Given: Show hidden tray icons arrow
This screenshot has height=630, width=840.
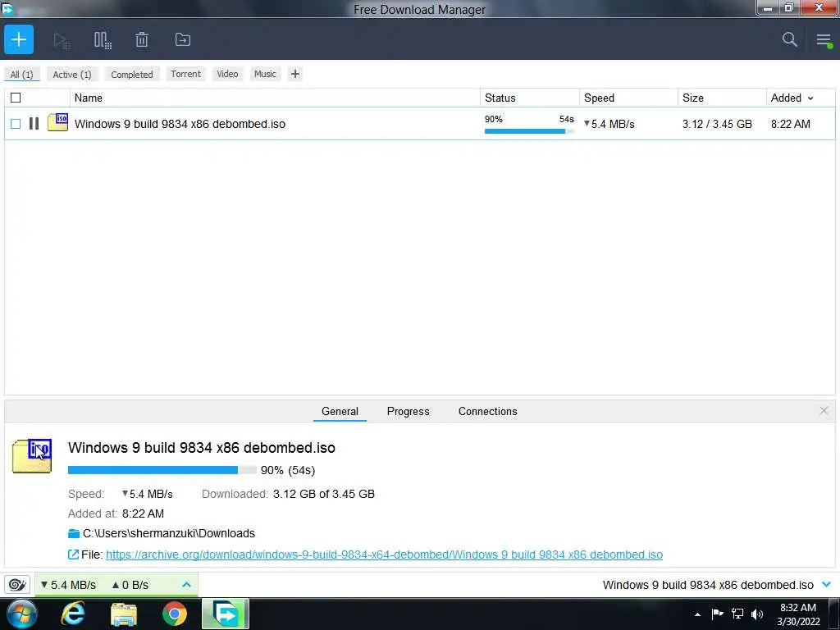Looking at the screenshot, I should point(697,614).
